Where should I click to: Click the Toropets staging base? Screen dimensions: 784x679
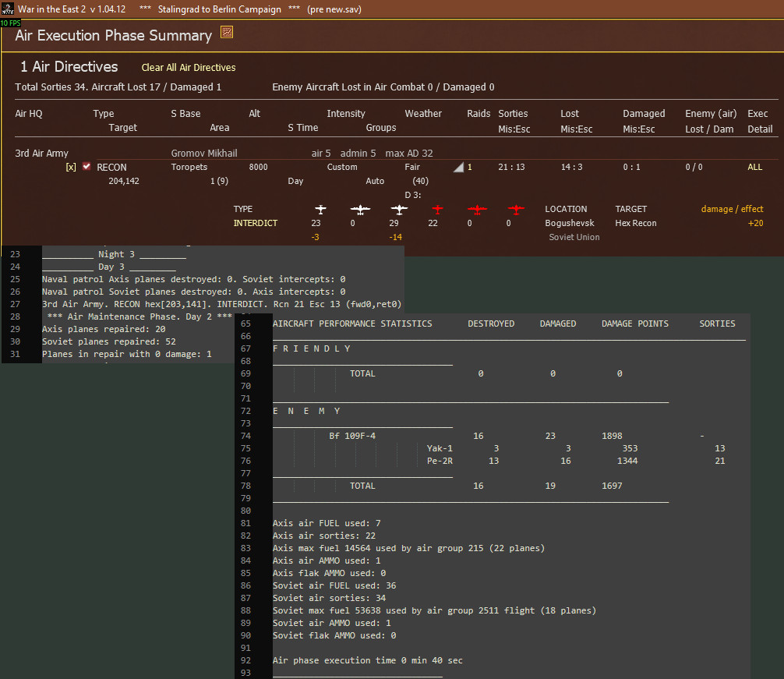(189, 167)
